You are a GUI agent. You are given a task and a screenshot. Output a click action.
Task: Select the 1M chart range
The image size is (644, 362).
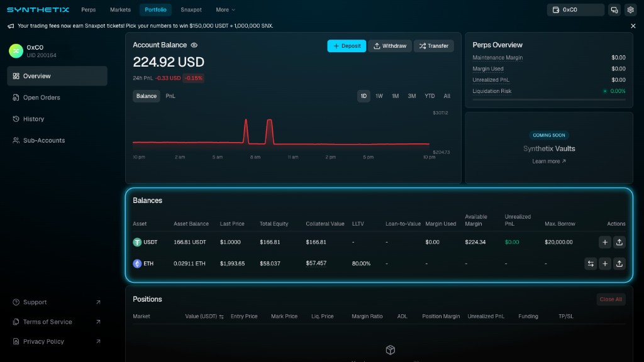[395, 96]
